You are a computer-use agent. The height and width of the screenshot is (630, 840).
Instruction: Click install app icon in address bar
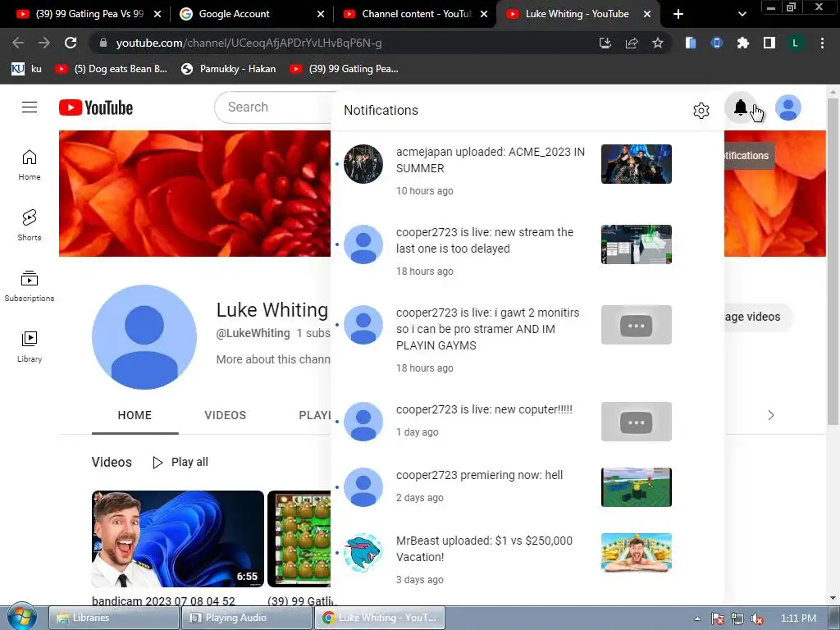(605, 43)
